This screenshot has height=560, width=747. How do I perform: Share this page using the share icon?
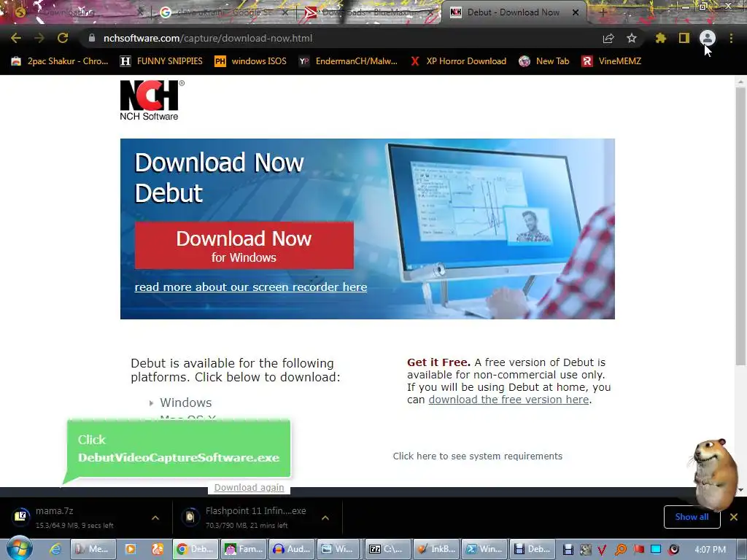click(608, 38)
